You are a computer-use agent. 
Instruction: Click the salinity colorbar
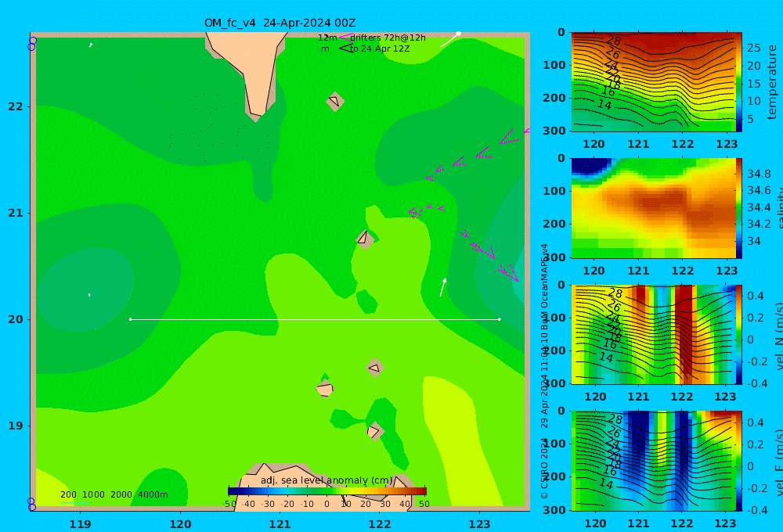click(739, 208)
